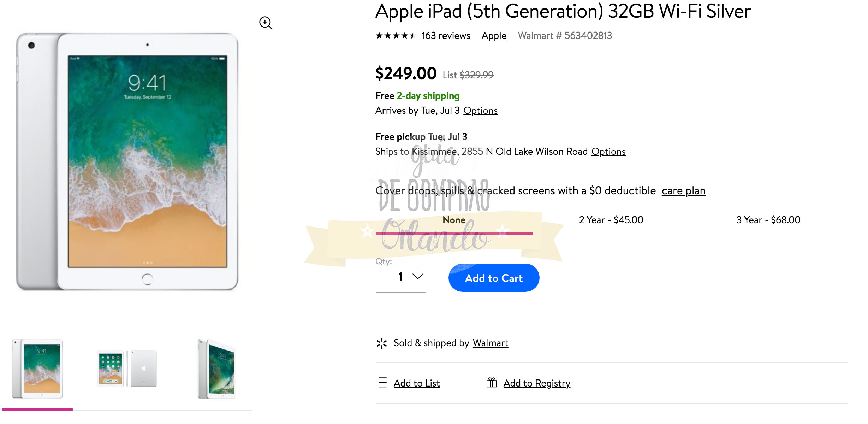Follow the Walmart seller link

tap(490, 343)
